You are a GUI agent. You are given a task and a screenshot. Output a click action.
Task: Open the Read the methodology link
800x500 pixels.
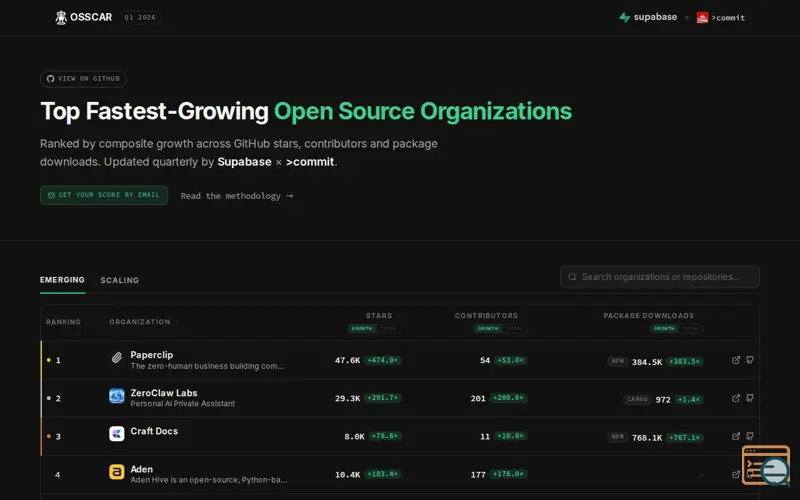(237, 196)
